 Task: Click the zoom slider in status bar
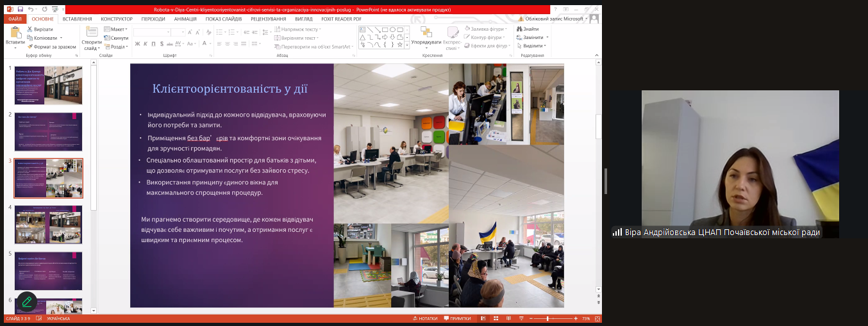(x=547, y=318)
